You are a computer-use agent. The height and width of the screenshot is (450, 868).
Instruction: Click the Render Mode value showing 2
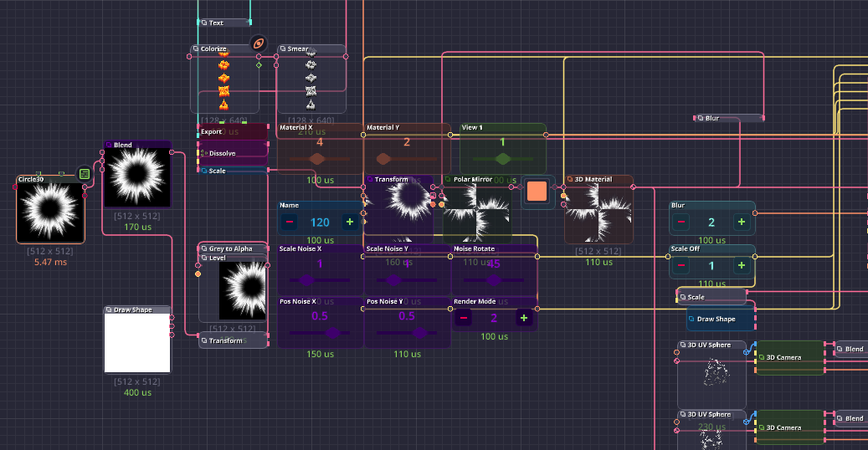tap(494, 319)
